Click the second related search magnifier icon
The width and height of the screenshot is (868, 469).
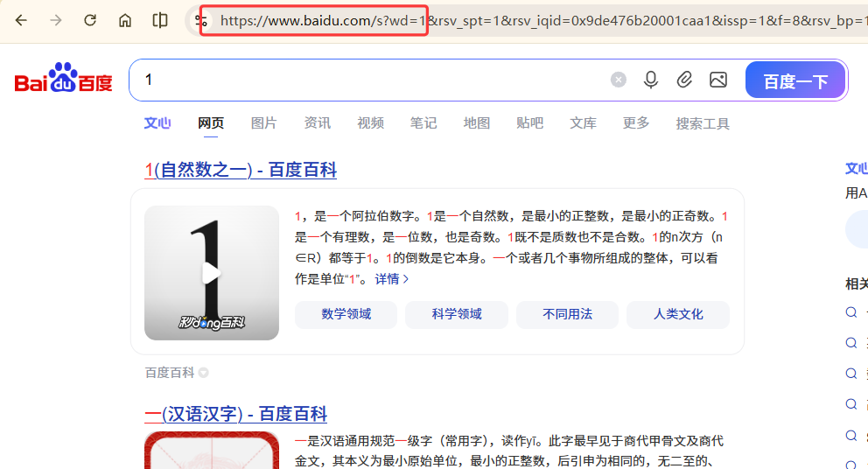coord(851,343)
